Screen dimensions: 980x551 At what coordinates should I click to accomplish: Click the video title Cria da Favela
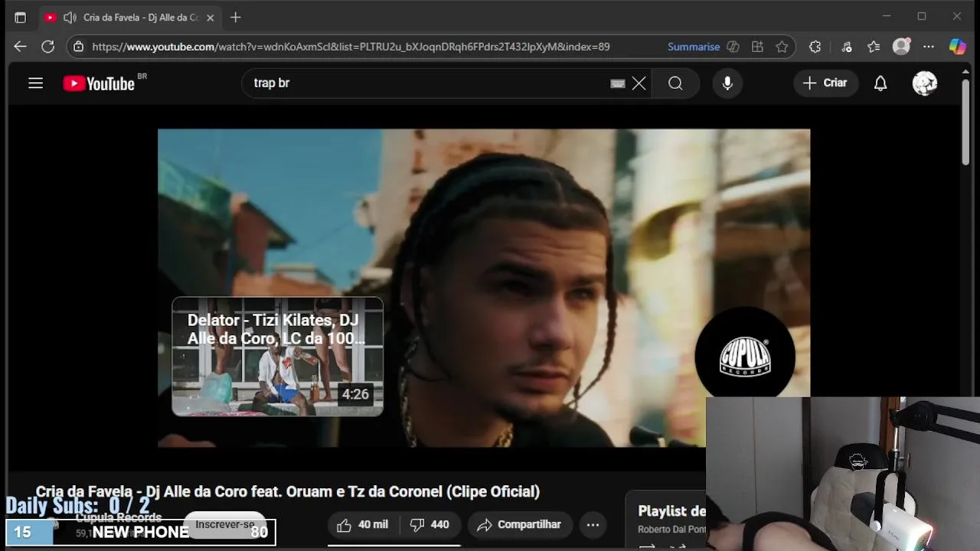tap(287, 491)
